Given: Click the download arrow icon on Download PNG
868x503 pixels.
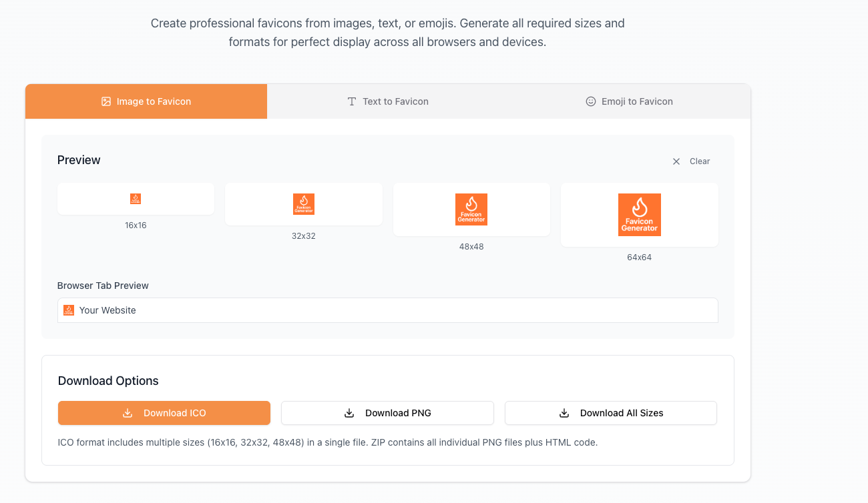Looking at the screenshot, I should [x=349, y=413].
